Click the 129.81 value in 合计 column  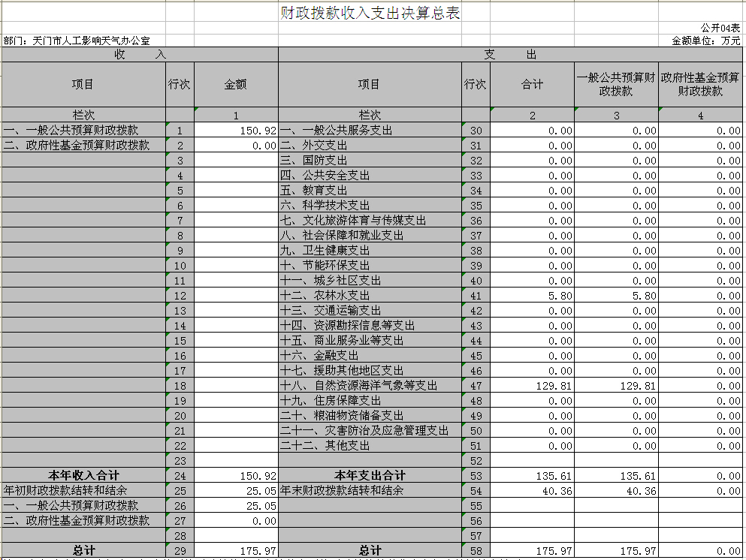click(532, 386)
